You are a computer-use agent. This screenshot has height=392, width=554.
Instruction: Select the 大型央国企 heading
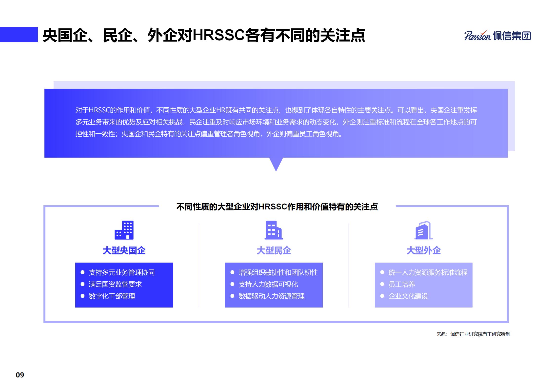point(124,250)
